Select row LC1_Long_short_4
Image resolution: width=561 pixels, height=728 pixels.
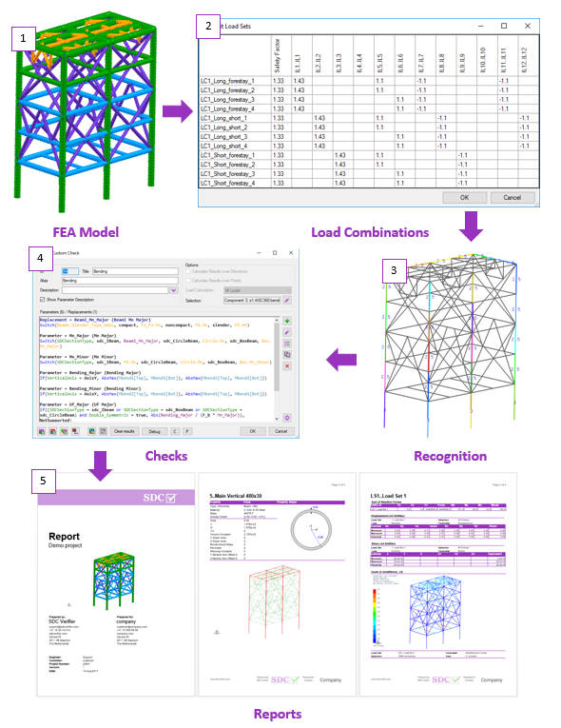pos(369,146)
